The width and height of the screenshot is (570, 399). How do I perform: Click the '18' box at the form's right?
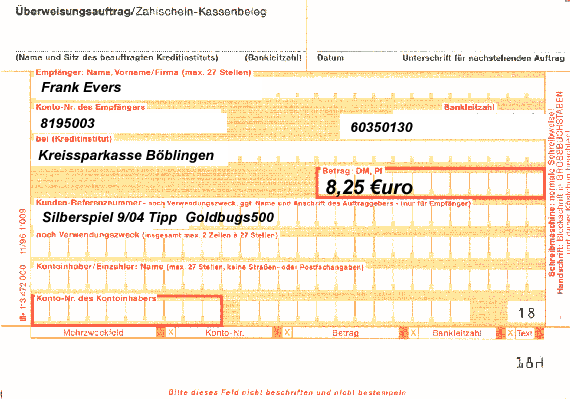pos(526,313)
